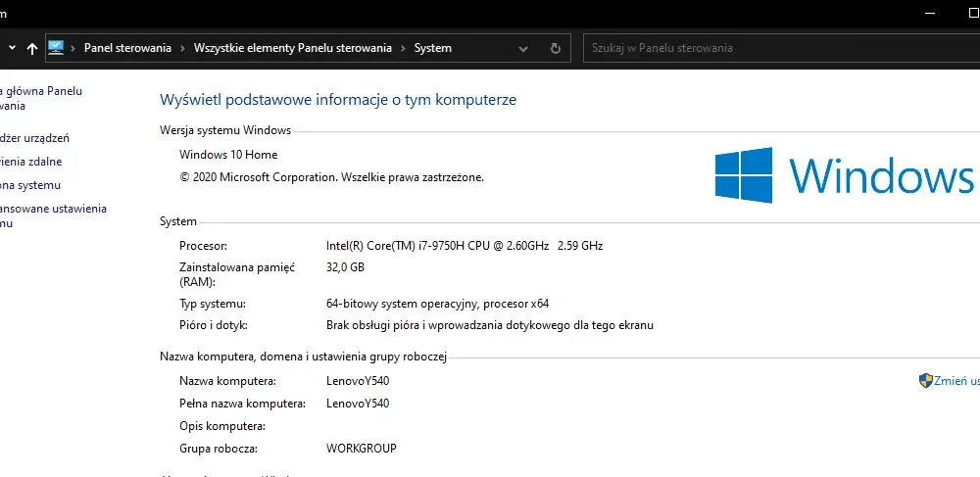Click the Nazwa komputera, domena section header

coord(303,358)
